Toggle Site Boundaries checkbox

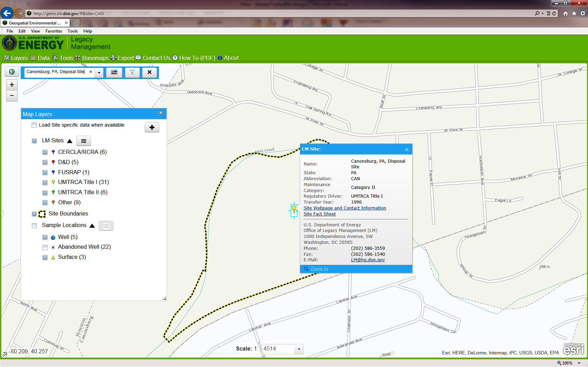(x=34, y=214)
